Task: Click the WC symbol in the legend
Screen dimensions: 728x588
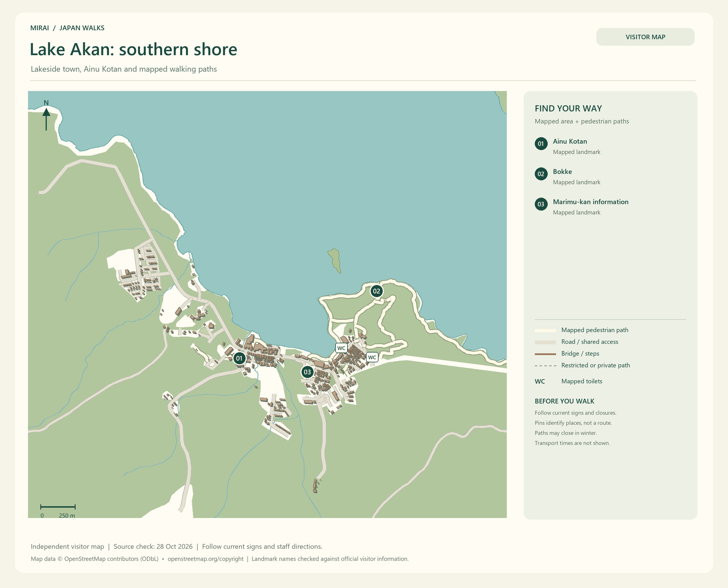Action: (x=540, y=381)
